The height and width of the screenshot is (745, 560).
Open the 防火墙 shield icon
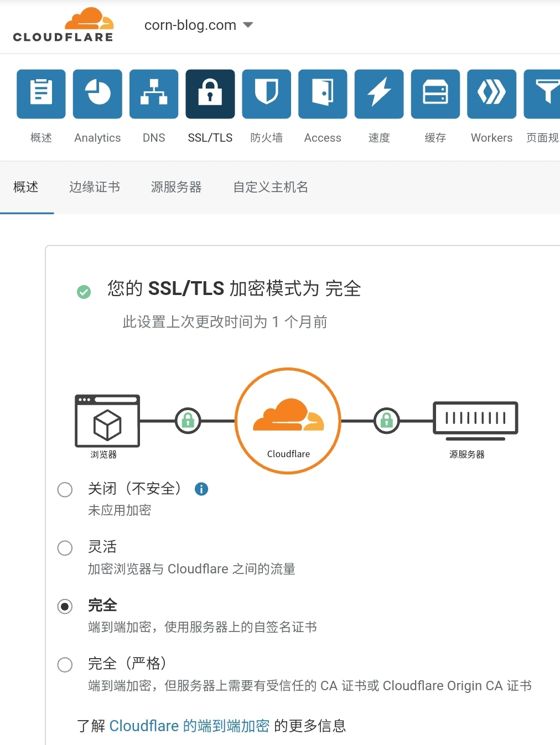pos(267,94)
